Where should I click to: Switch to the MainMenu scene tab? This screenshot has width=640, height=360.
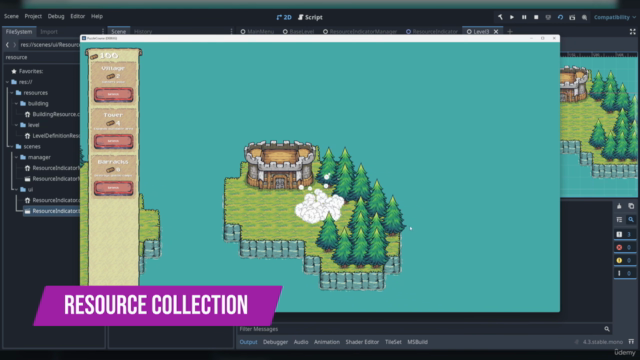click(257, 31)
